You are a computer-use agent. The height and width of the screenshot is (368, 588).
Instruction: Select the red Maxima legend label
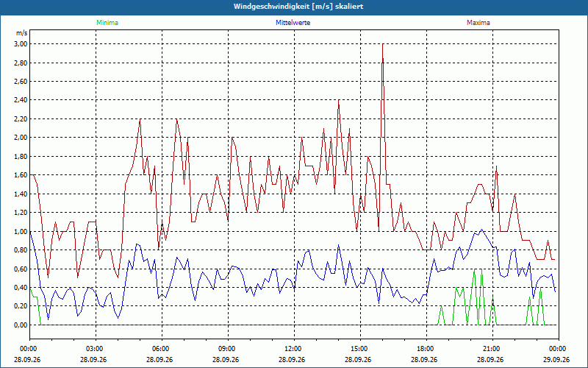(478, 23)
